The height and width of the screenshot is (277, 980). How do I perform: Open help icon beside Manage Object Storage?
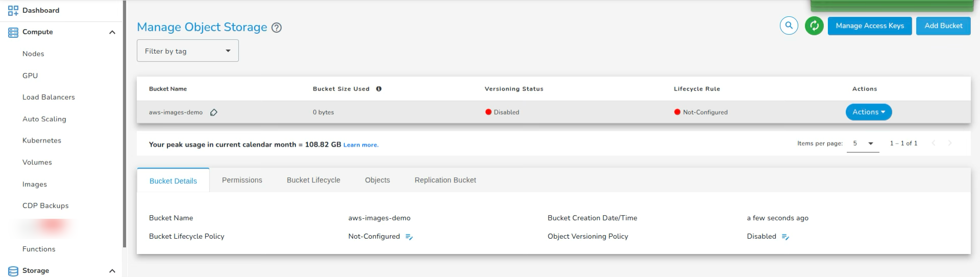click(x=277, y=28)
